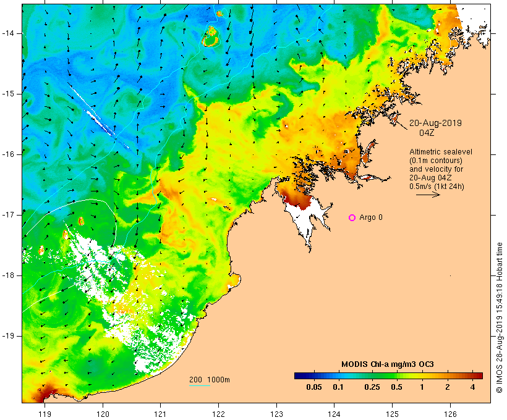This screenshot has width=507, height=420.
Task: Click the longitude axis label '120'
Action: pyautogui.click(x=103, y=414)
